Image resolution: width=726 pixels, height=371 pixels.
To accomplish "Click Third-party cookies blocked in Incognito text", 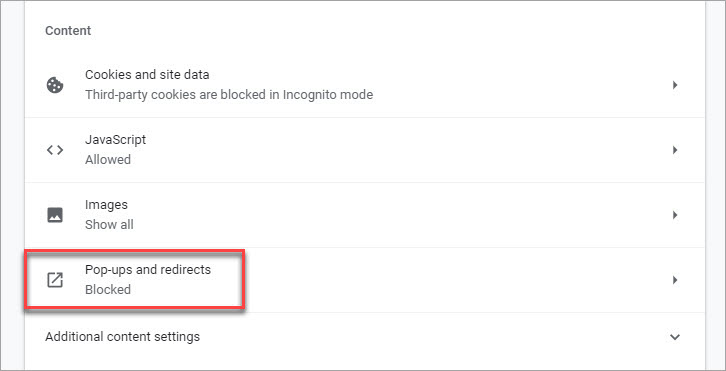I will click(x=229, y=95).
